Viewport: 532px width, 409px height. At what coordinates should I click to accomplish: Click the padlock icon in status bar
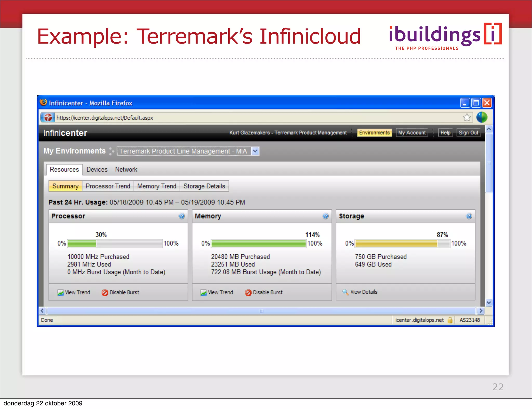pos(450,320)
